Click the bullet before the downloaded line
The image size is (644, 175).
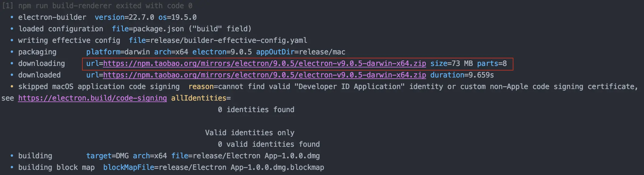pos(12,75)
